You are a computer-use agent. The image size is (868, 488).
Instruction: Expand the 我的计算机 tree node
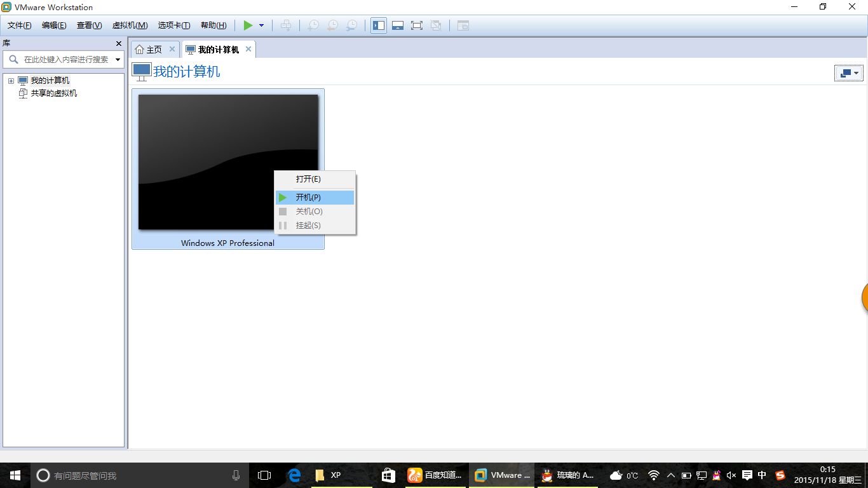(x=11, y=81)
